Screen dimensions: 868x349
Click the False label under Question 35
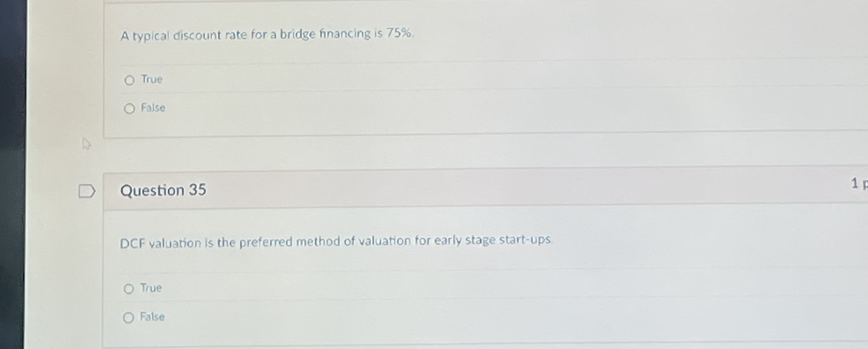152,317
